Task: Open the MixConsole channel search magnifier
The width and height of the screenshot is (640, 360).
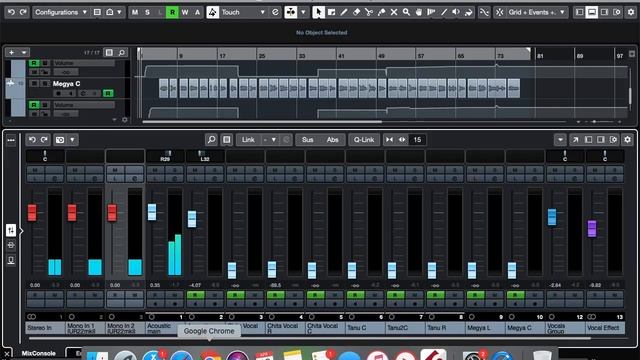Action: [x=211, y=140]
